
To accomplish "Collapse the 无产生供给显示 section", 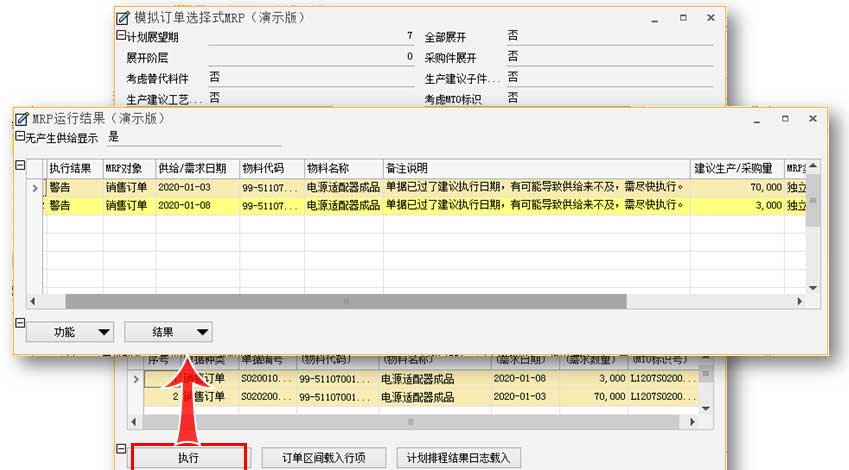I will pos(19,137).
